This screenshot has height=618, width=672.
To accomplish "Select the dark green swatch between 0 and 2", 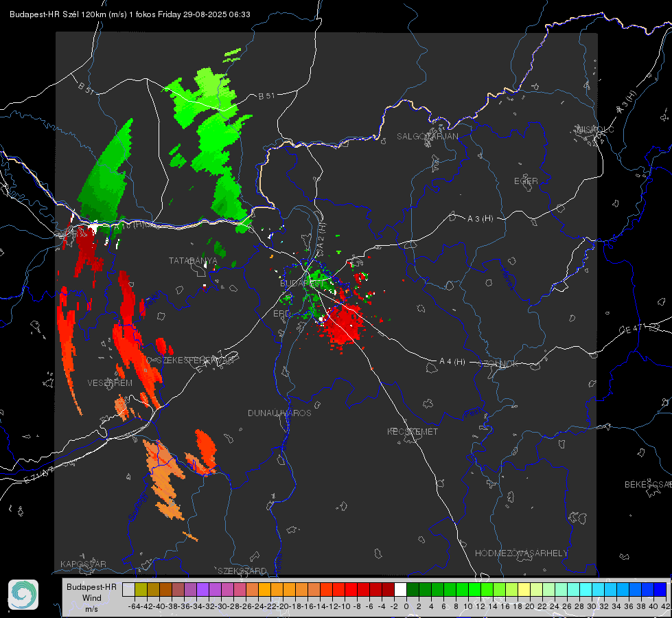I will [413, 589].
